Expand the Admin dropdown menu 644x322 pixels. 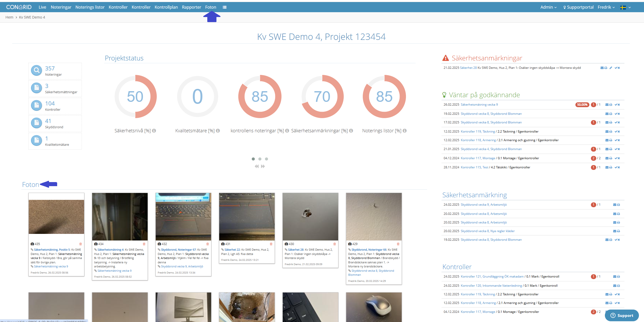pos(548,7)
